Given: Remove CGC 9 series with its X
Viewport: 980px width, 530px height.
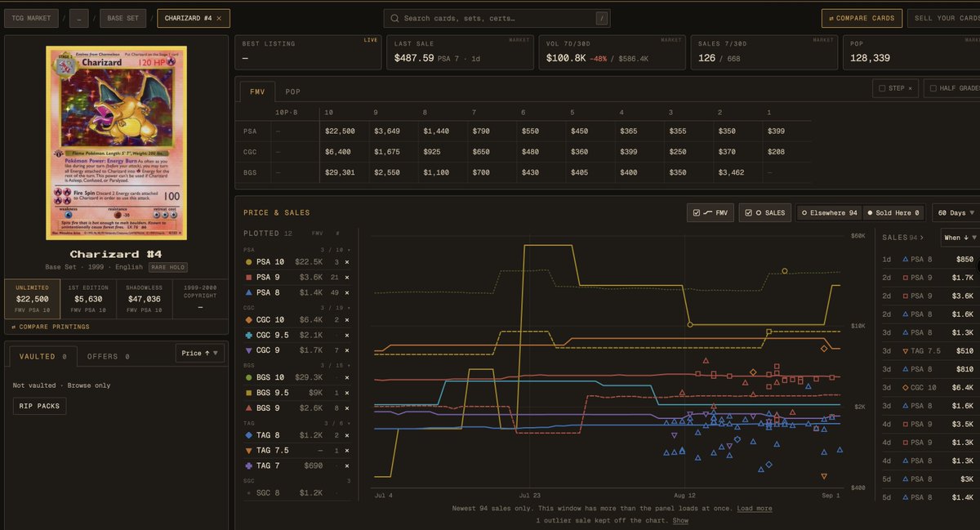Looking at the screenshot, I should tap(346, 350).
